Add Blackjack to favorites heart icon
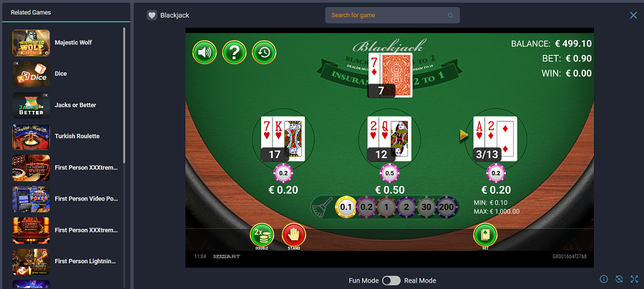This screenshot has height=289, width=644. (152, 15)
